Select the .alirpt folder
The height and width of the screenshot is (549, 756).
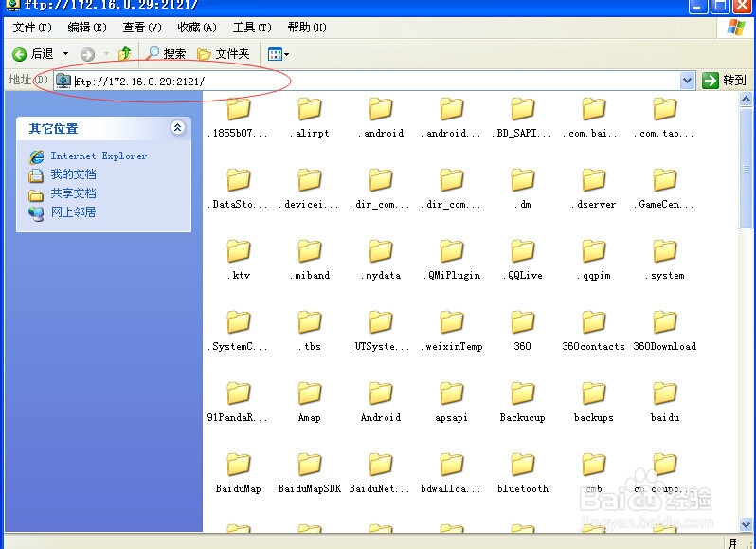point(309,119)
